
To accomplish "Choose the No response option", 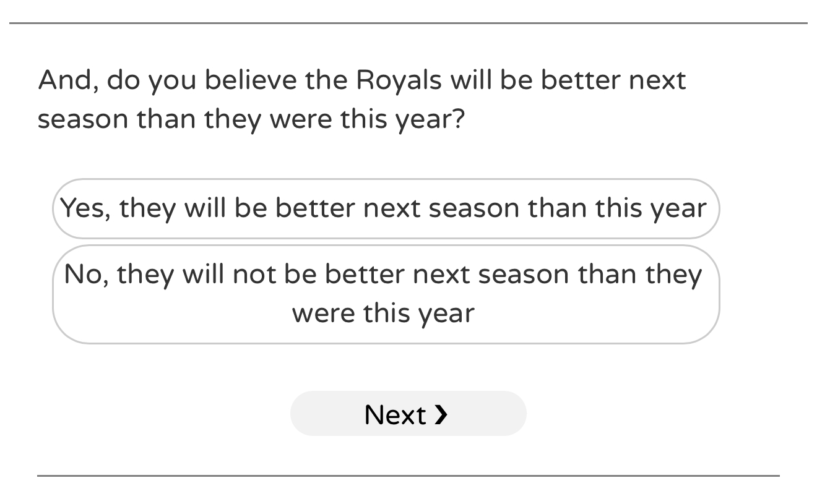I will click(x=385, y=294).
